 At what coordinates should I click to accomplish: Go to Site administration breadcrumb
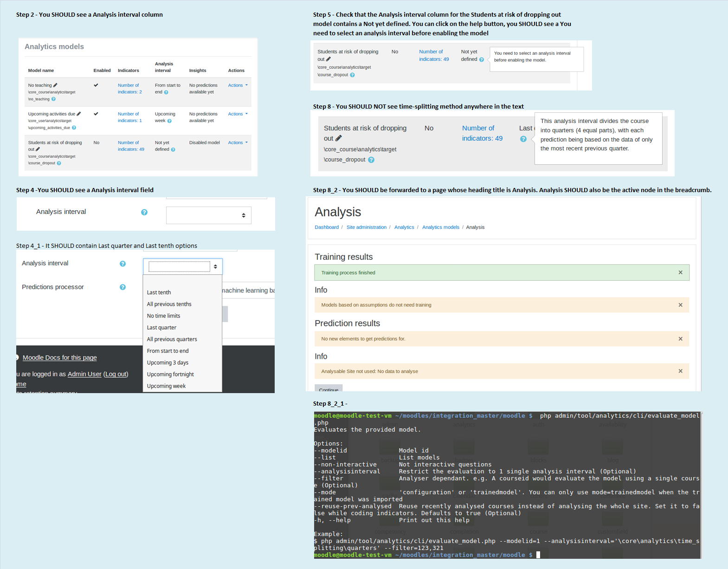(367, 227)
